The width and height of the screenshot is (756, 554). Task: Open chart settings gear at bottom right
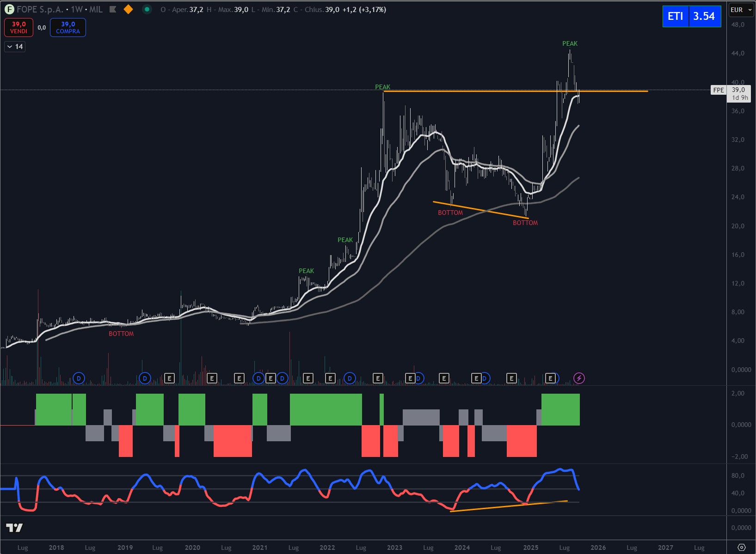pyautogui.click(x=741, y=547)
